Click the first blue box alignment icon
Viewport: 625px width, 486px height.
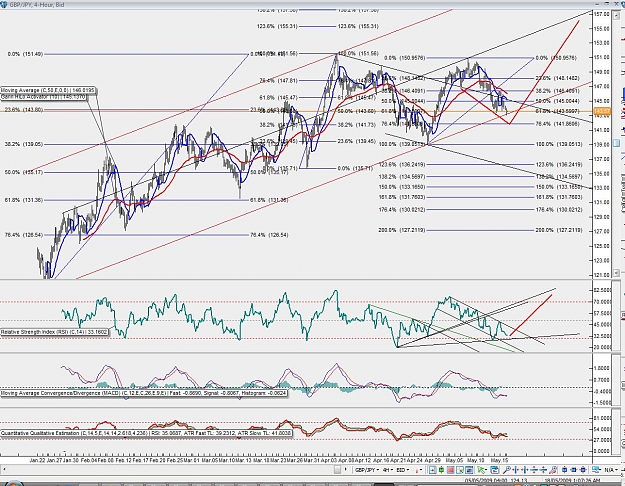tap(564, 470)
